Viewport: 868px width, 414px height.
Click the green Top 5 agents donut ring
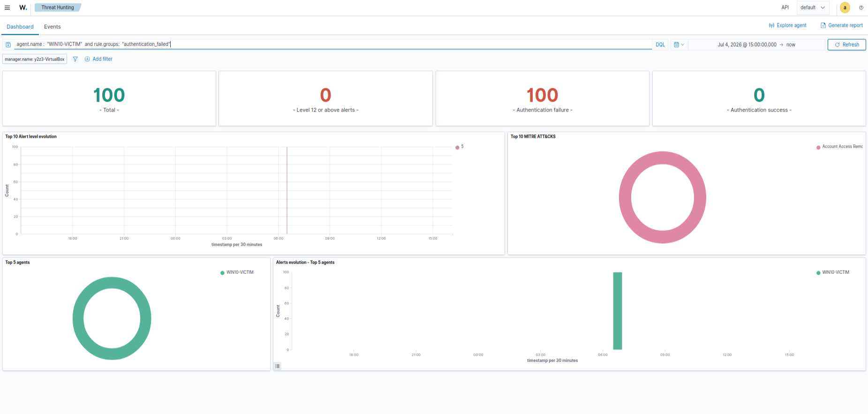pyautogui.click(x=78, y=318)
